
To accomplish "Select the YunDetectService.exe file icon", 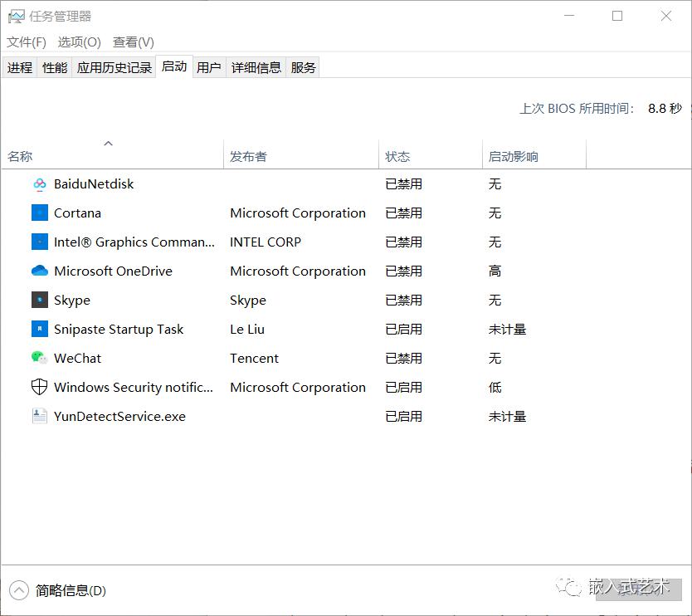I will click(40, 417).
